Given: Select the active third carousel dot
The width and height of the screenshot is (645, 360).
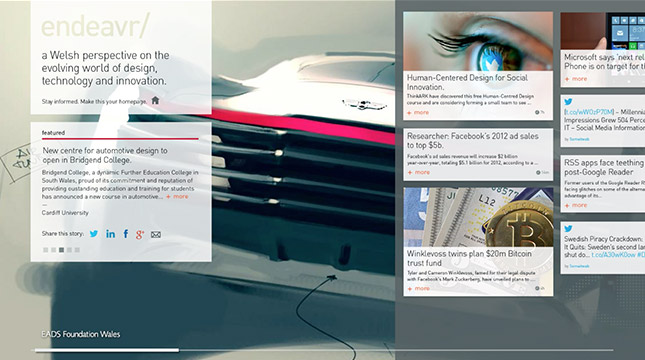Looking at the screenshot, I should pos(61,250).
